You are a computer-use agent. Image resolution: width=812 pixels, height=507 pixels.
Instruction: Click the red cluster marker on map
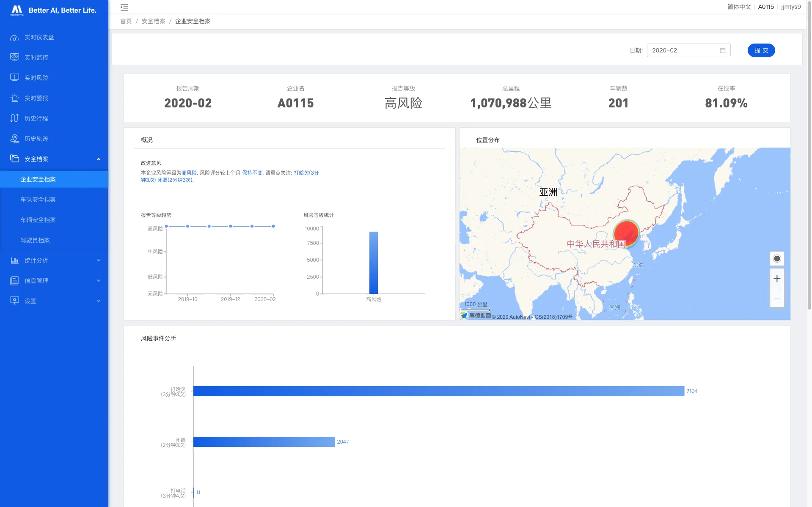[626, 233]
